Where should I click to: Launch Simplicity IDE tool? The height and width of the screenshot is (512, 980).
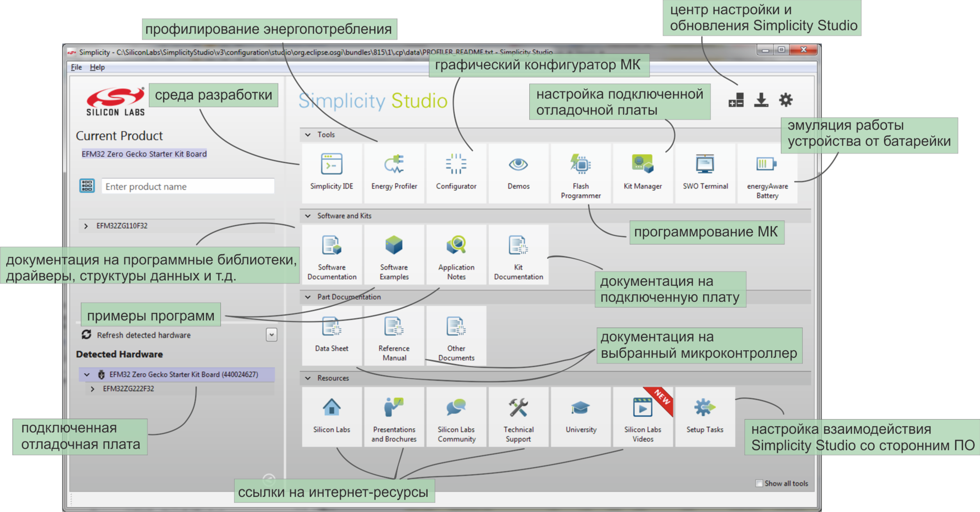pos(332,174)
